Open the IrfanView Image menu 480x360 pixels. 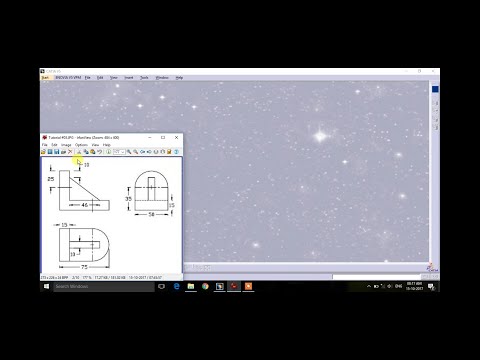point(66,145)
